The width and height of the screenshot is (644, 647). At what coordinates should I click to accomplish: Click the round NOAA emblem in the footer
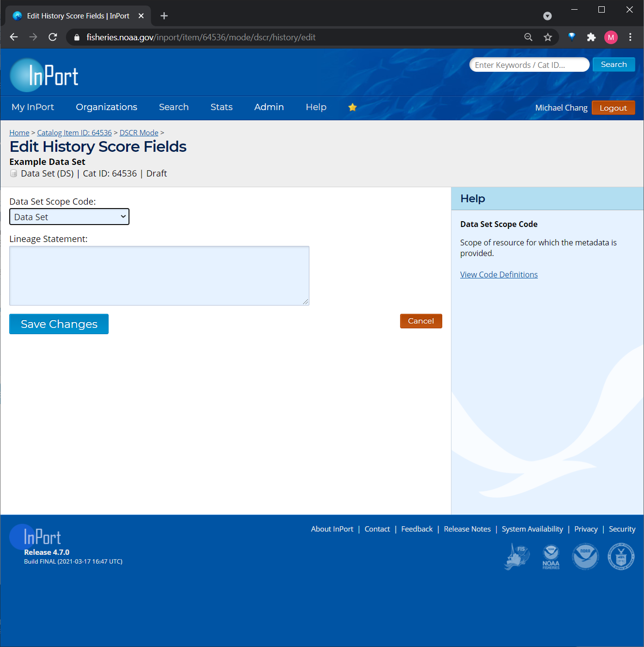[585, 556]
